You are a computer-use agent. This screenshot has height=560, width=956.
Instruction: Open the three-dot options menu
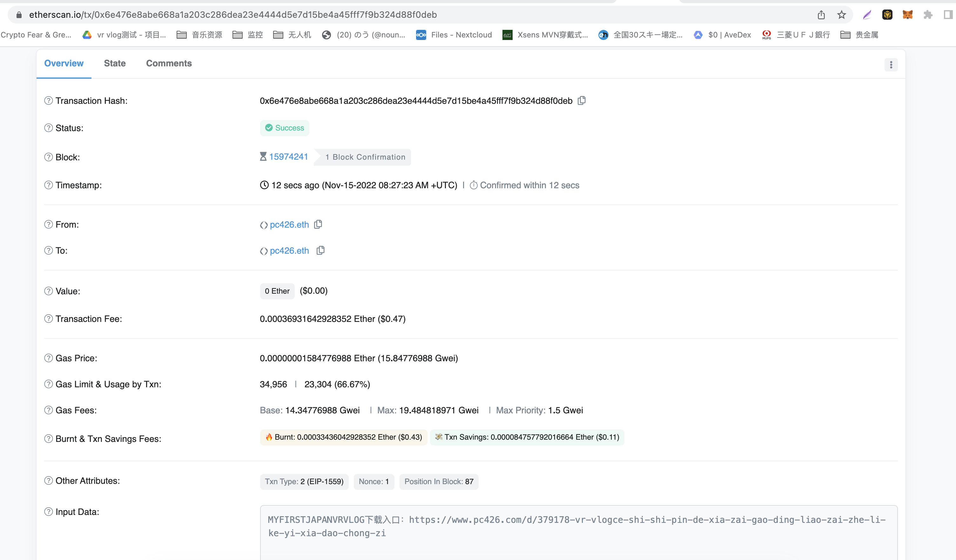click(891, 65)
